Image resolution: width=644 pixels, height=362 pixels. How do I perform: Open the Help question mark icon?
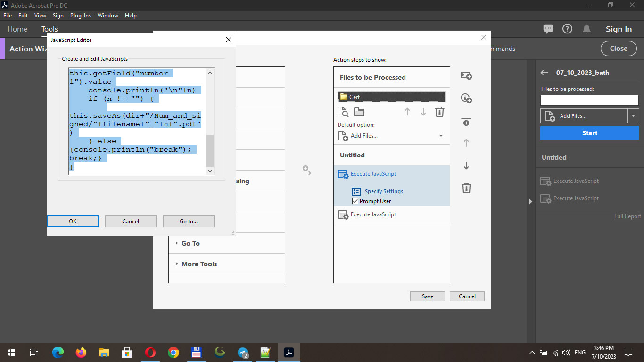(568, 29)
